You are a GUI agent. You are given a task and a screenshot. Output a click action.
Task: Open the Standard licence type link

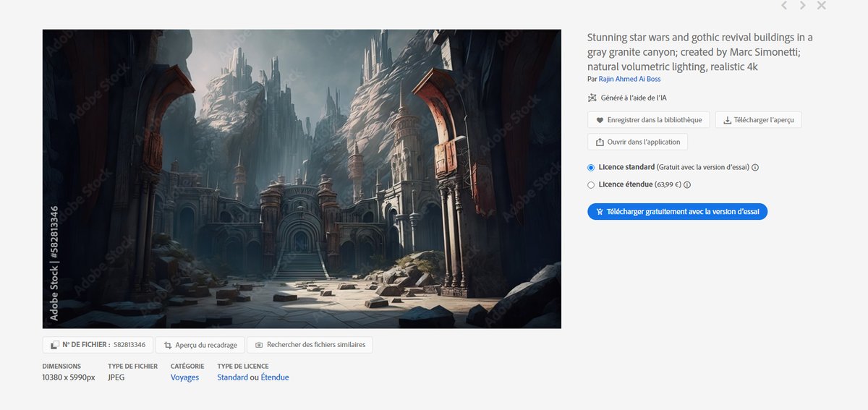coord(232,377)
